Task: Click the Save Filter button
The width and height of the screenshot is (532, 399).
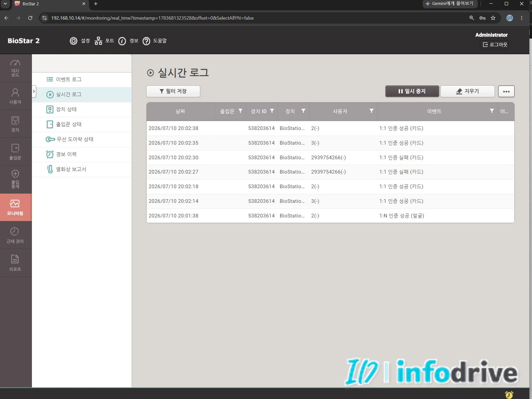Action: 173,91
